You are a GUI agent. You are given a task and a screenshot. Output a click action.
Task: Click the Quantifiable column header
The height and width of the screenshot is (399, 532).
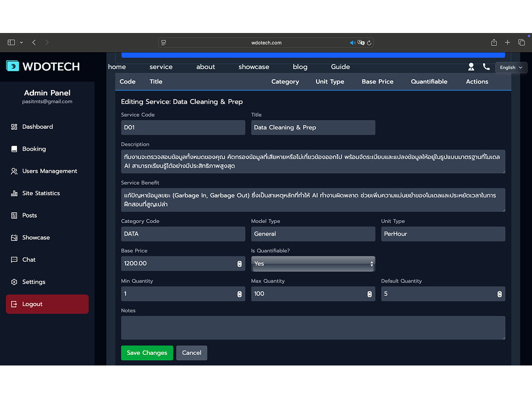429,81
